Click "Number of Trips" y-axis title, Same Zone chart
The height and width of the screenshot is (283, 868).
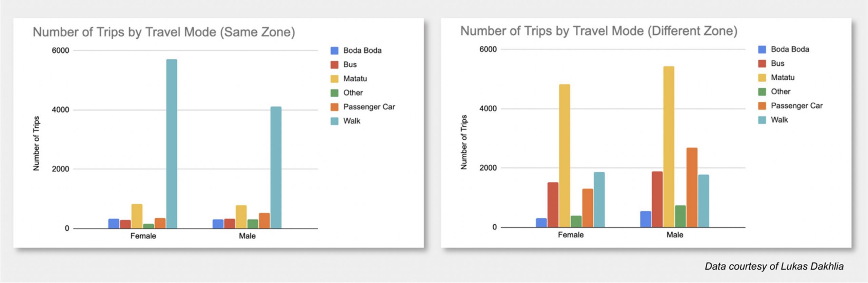pyautogui.click(x=36, y=143)
